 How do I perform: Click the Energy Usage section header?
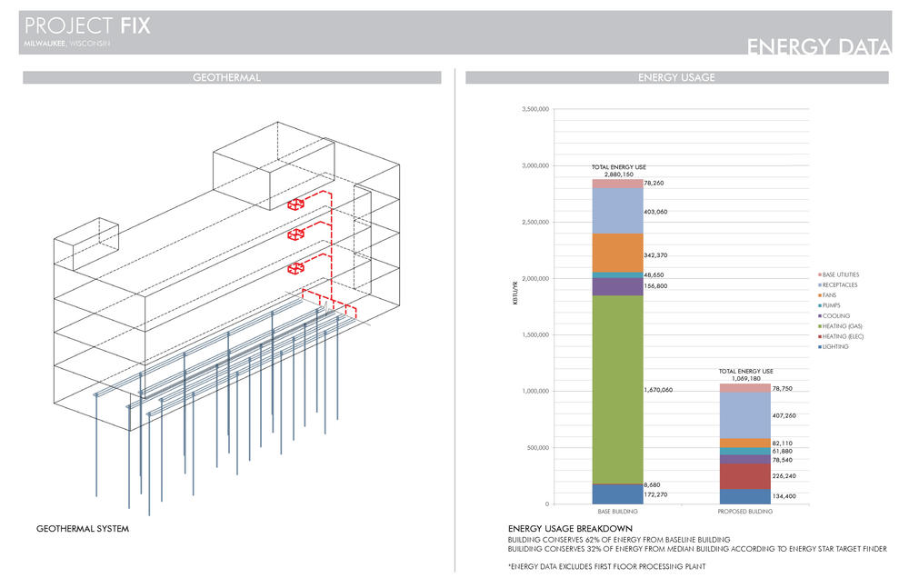tap(675, 78)
